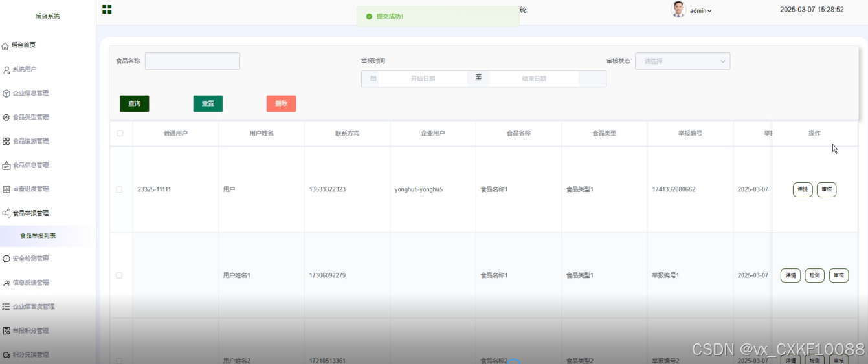
Task: Click the cell 23325-11111
Action: (154, 189)
